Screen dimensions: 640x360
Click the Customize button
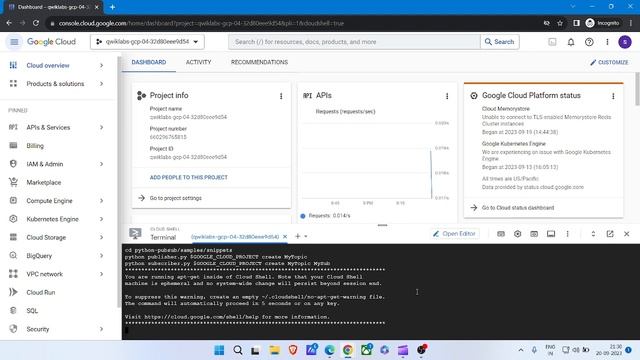[x=609, y=62]
